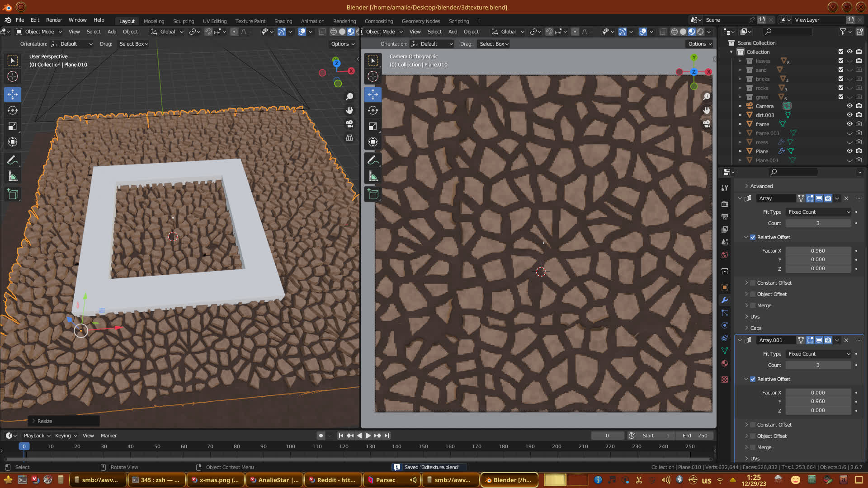Switch to the Shading workspace tab

(283, 21)
